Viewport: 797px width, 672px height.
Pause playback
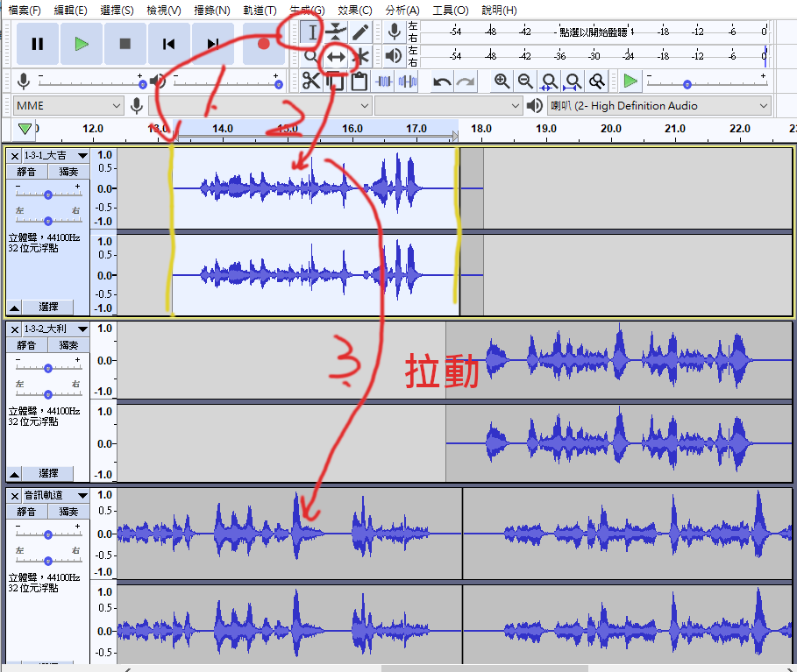[37, 44]
